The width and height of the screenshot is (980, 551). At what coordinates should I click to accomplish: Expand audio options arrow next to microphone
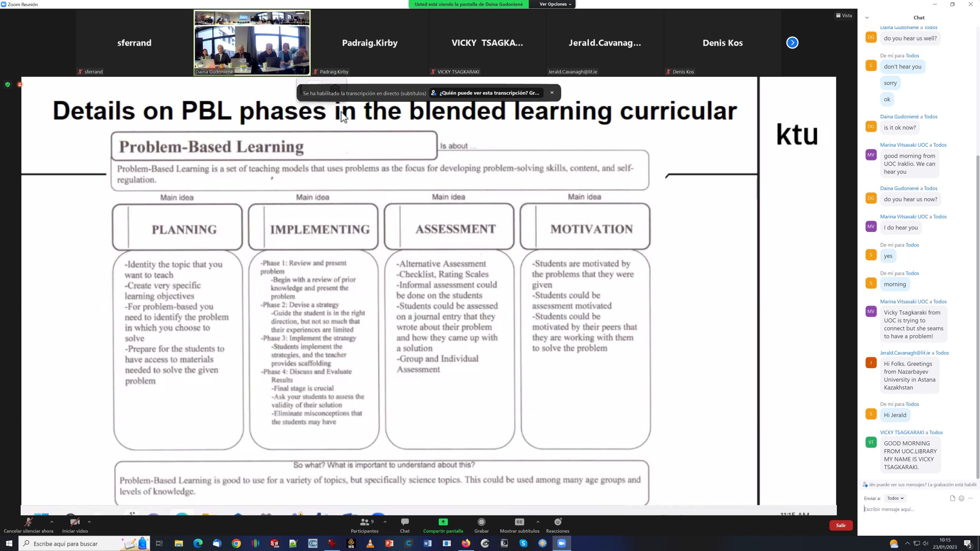[x=52, y=522]
